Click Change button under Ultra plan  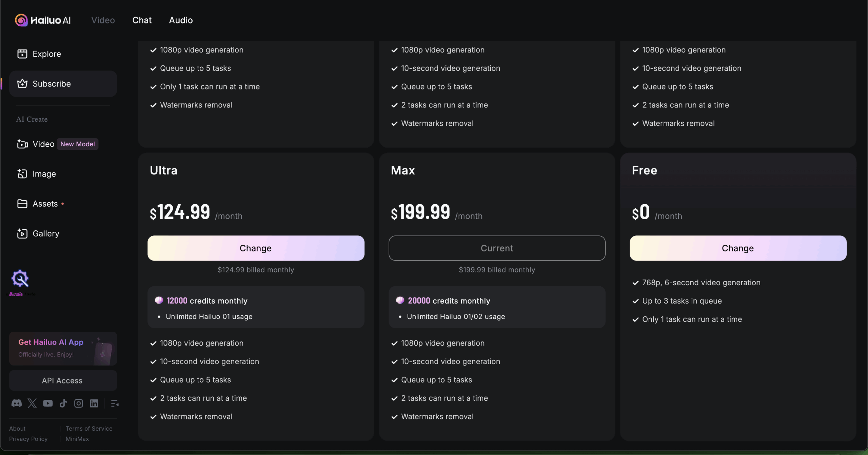tap(256, 248)
